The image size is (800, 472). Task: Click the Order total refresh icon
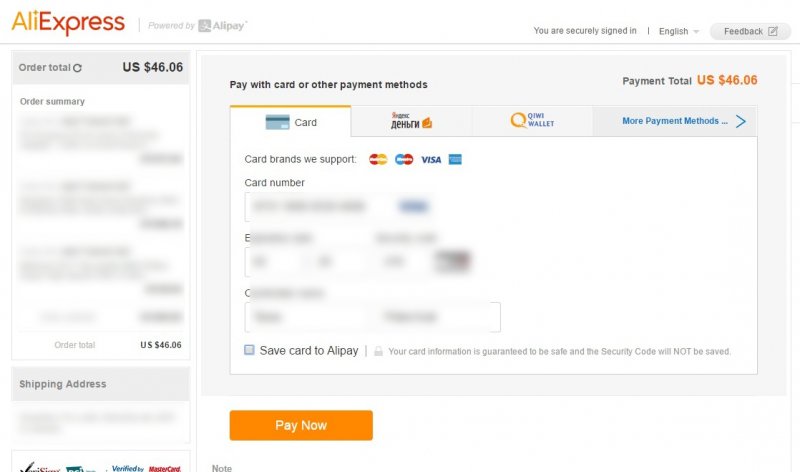coord(78,68)
